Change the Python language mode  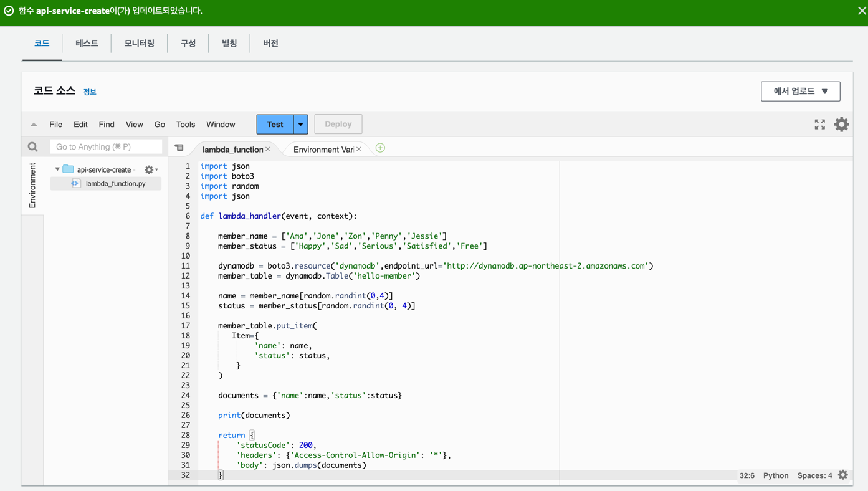(776, 475)
